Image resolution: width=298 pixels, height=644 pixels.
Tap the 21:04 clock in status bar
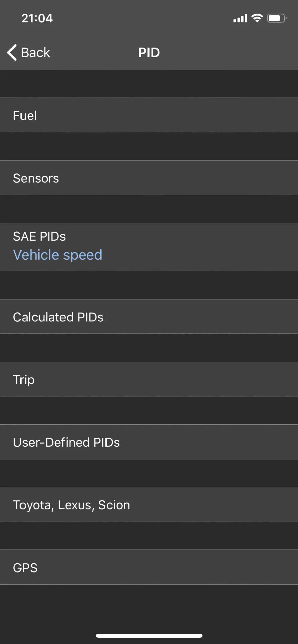(37, 18)
